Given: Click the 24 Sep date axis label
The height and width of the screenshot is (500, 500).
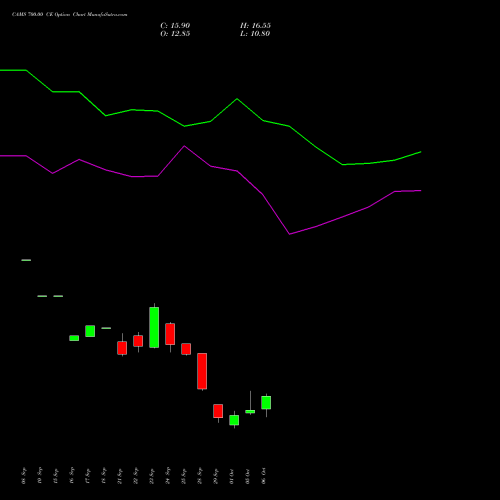Looking at the screenshot, I should [x=168, y=476].
